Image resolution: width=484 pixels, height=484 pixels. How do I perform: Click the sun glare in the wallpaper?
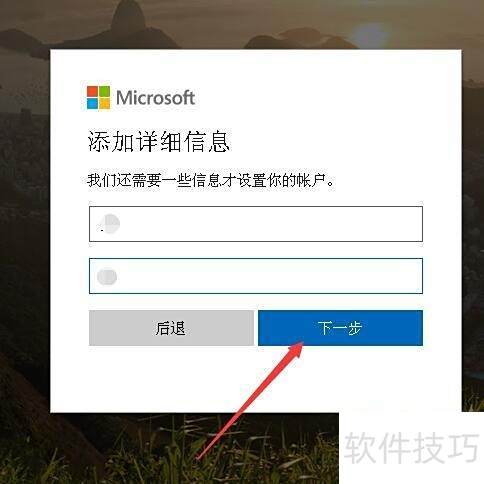point(369,35)
